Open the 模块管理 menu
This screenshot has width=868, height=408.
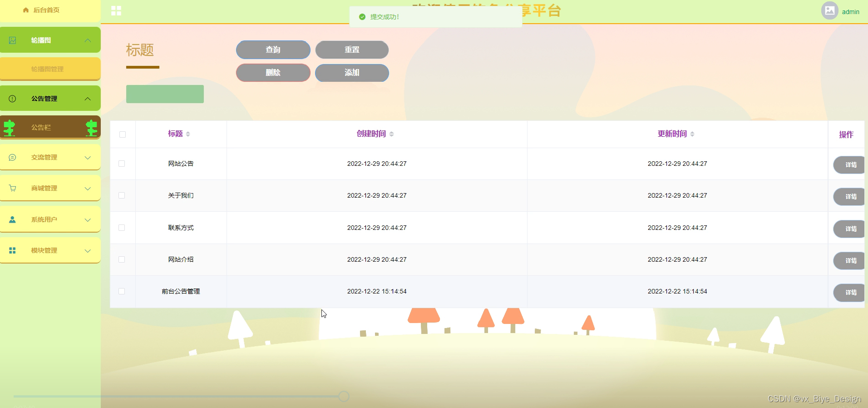click(50, 250)
